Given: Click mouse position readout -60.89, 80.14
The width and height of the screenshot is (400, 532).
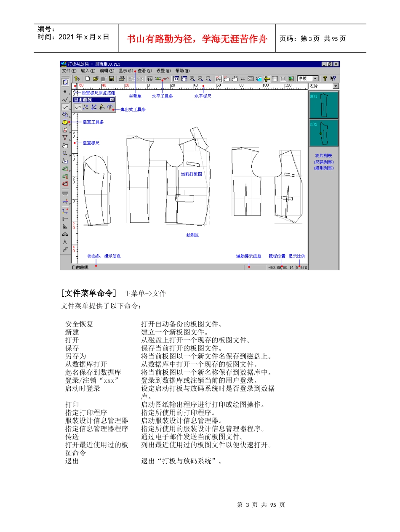Looking at the screenshot, I should click(281, 267).
